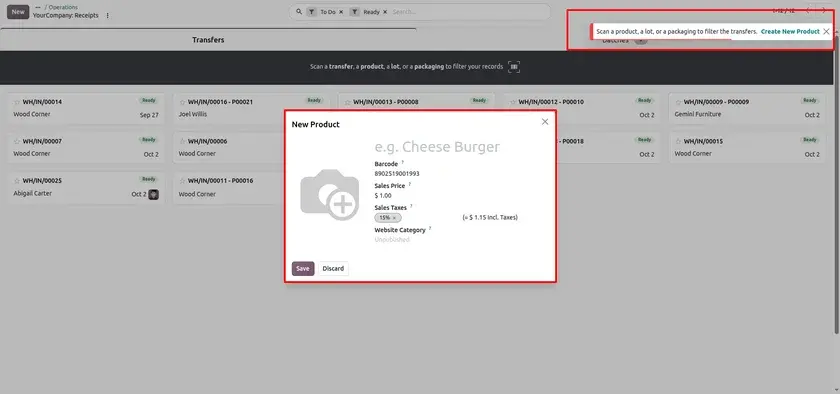Click Abigail Carter's avatar icon

click(153, 194)
